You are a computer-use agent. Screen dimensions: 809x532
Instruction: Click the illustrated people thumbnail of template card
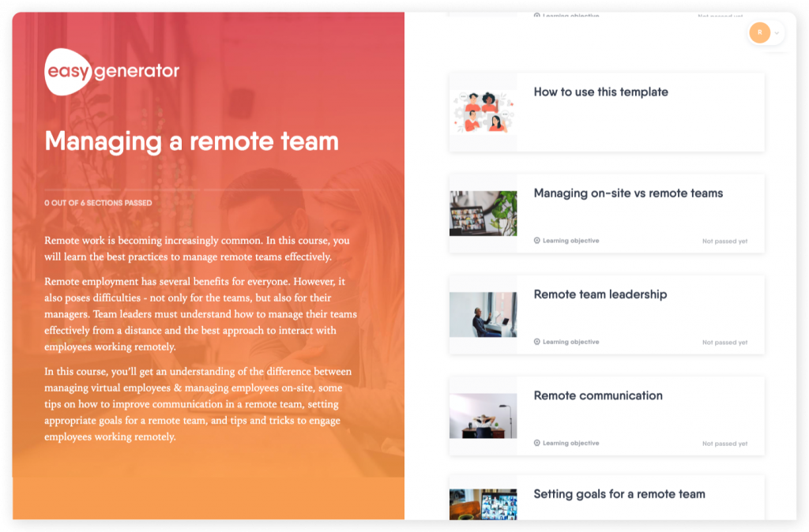483,112
